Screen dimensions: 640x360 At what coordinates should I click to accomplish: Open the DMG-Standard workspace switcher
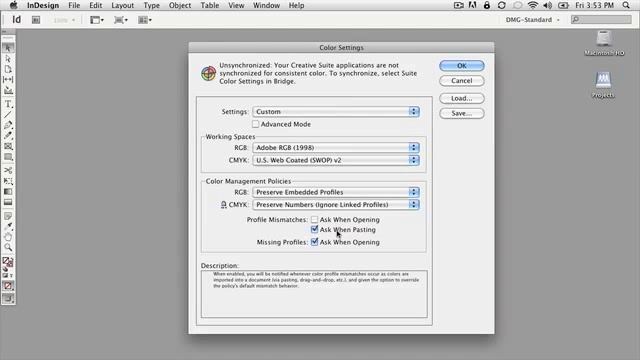coord(533,20)
